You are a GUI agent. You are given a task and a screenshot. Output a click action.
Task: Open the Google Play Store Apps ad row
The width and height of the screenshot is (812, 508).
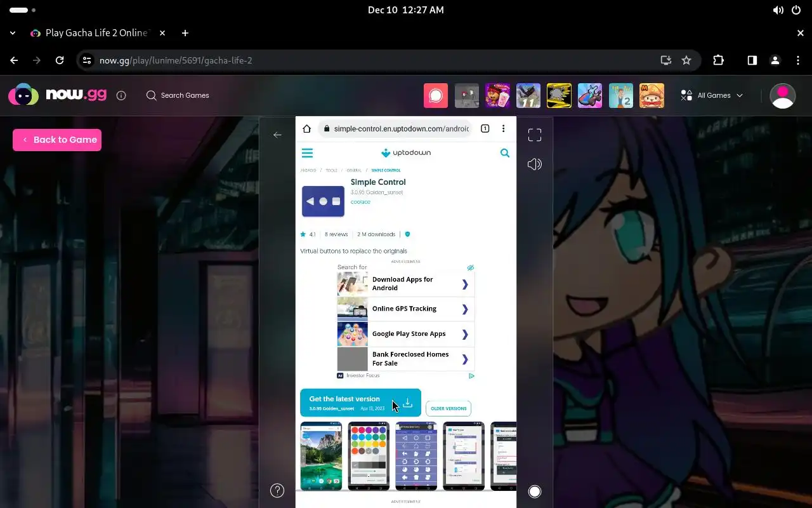(x=405, y=334)
